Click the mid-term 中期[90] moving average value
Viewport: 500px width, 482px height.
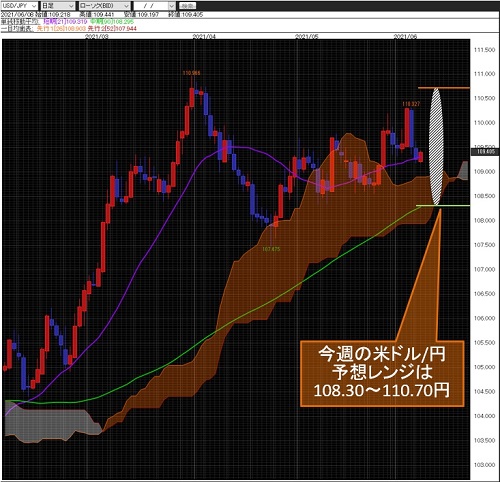pos(112,22)
